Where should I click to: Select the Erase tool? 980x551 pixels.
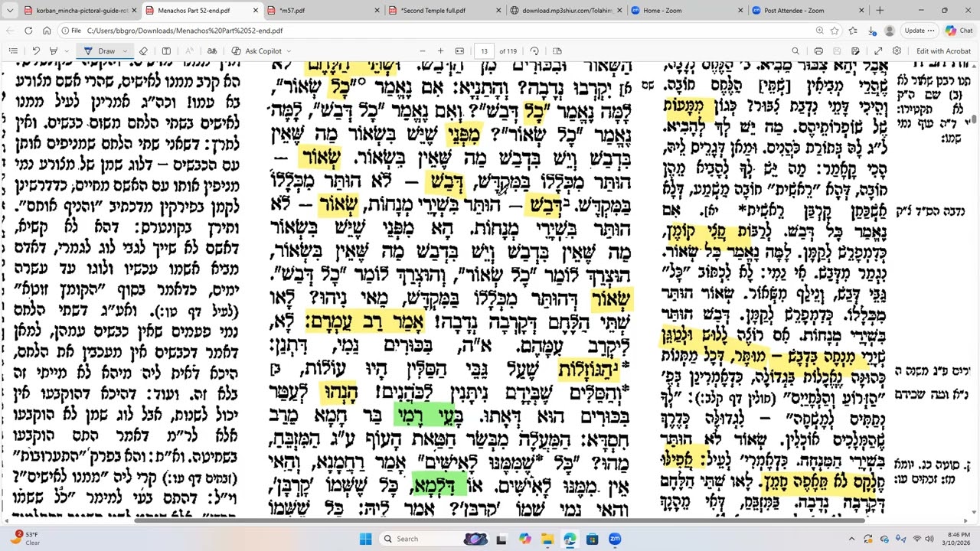143,51
